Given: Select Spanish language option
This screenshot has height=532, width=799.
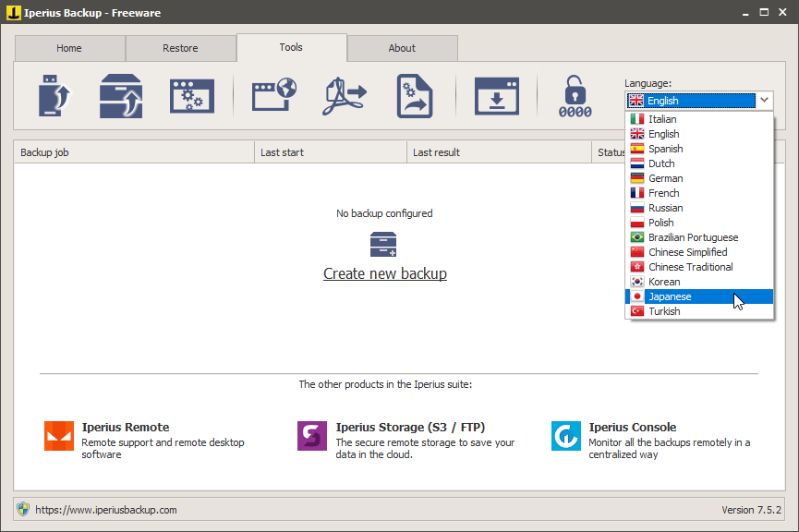Looking at the screenshot, I should [x=699, y=149].
